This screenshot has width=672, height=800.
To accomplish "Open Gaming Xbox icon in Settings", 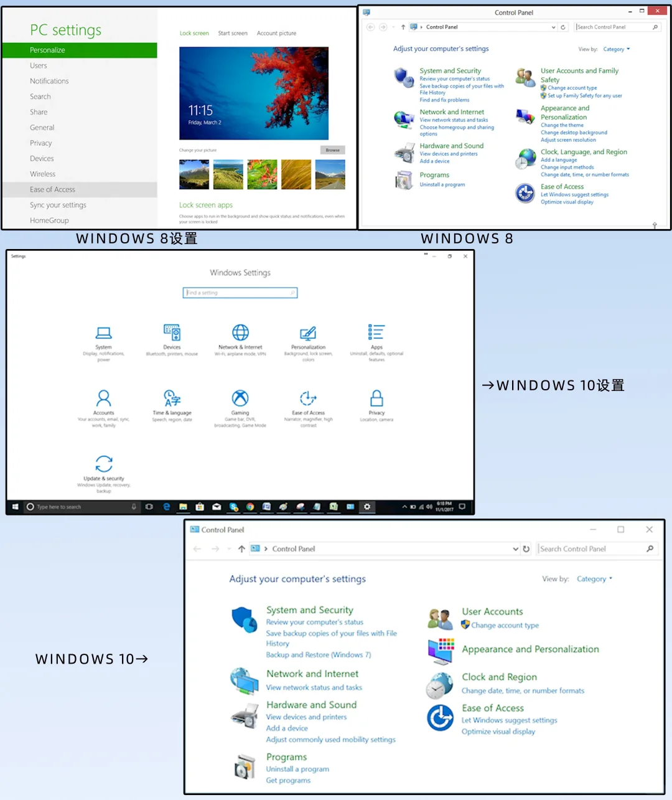I will point(240,398).
